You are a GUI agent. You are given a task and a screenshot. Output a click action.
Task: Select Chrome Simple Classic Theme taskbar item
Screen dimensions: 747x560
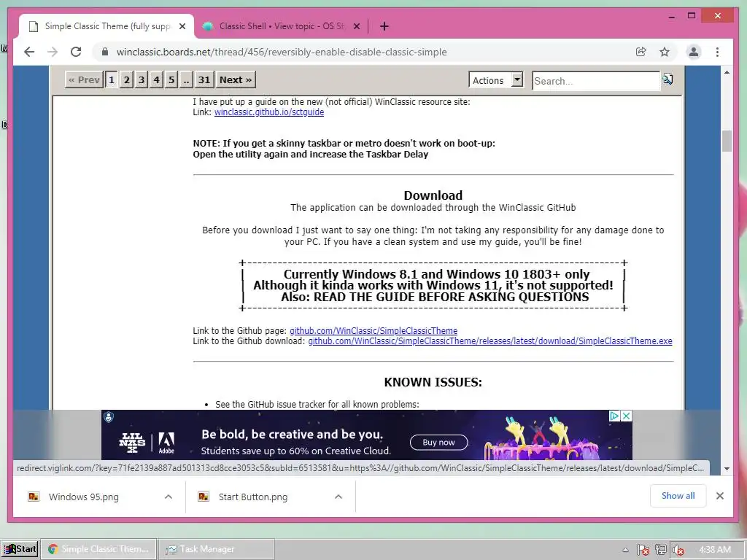click(99, 549)
